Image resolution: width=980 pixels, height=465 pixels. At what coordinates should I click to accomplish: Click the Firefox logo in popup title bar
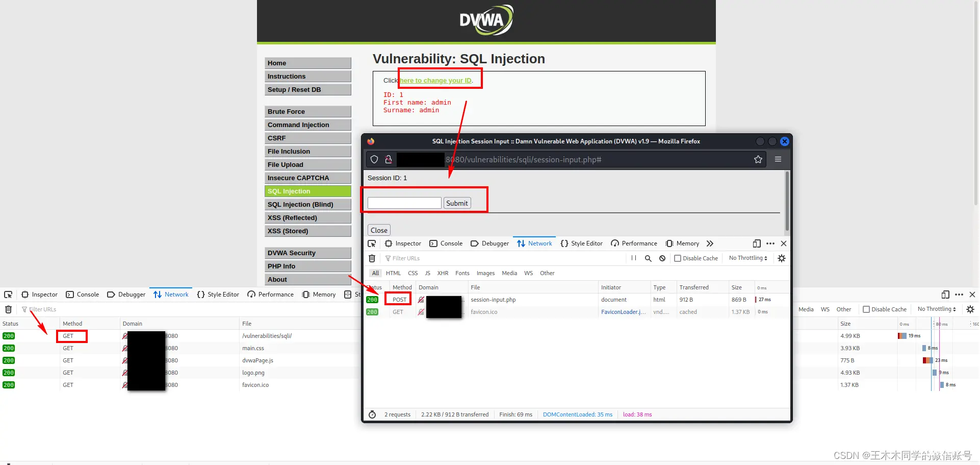click(x=371, y=141)
